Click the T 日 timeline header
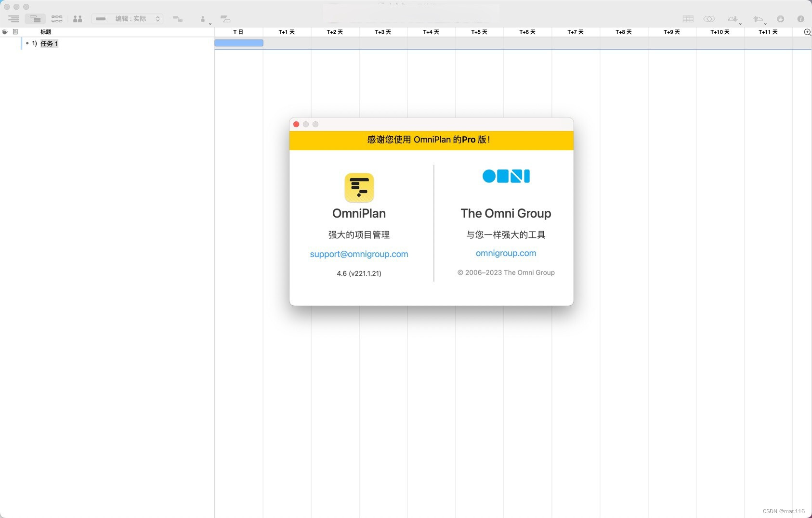This screenshot has height=518, width=812. pos(238,32)
